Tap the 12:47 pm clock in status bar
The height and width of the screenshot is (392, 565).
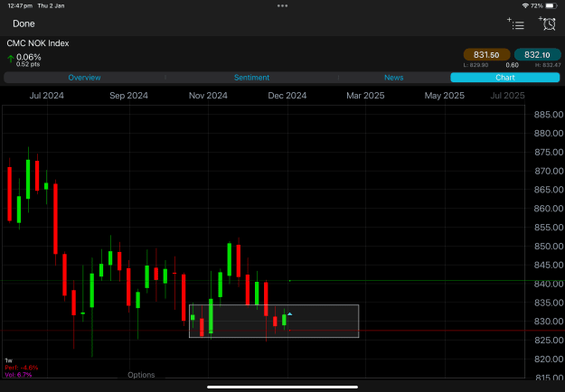[x=20, y=5]
